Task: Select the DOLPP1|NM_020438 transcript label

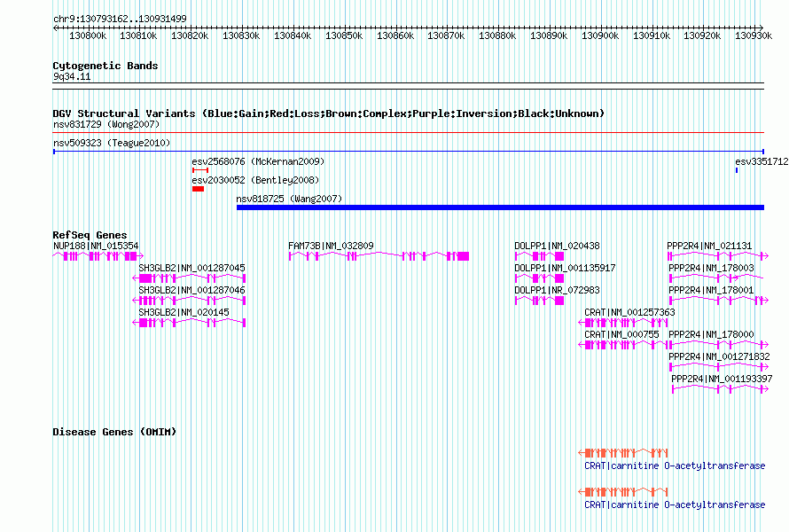Action: tap(557, 246)
